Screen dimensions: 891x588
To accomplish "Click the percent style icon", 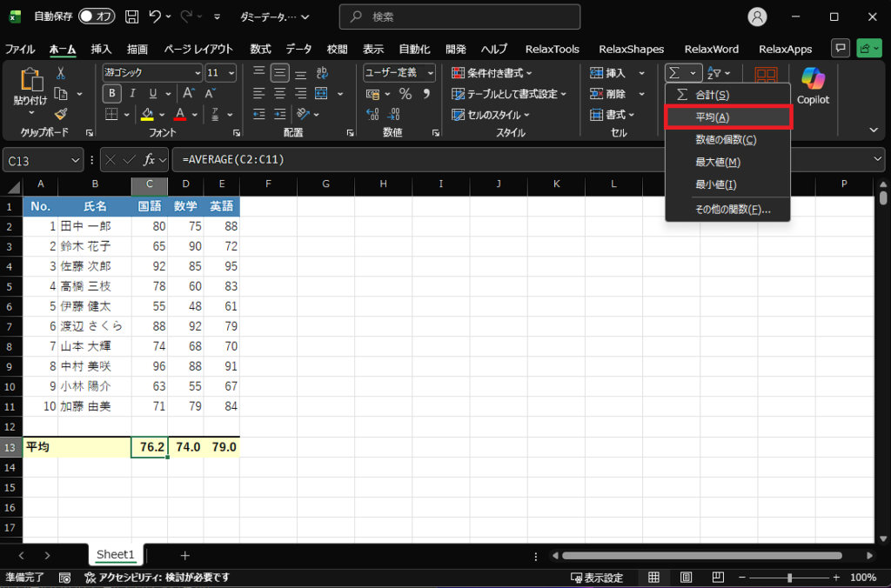I will (405, 94).
